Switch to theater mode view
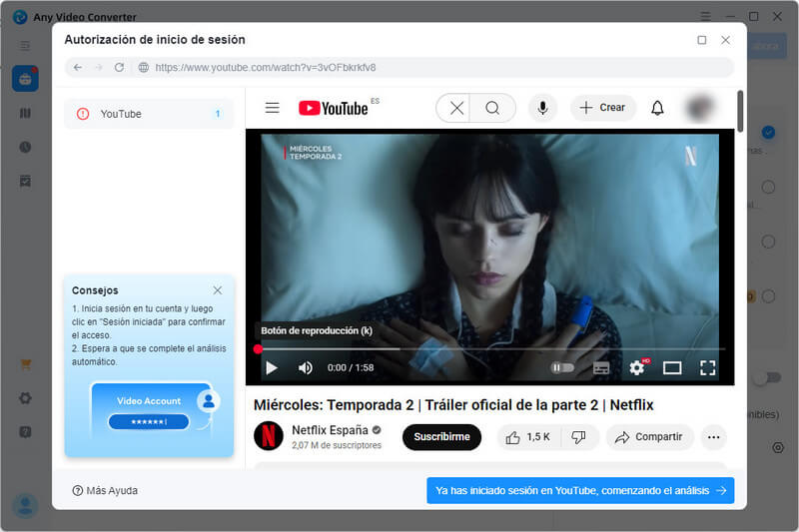Viewport: 799px width, 532px height. click(x=672, y=367)
